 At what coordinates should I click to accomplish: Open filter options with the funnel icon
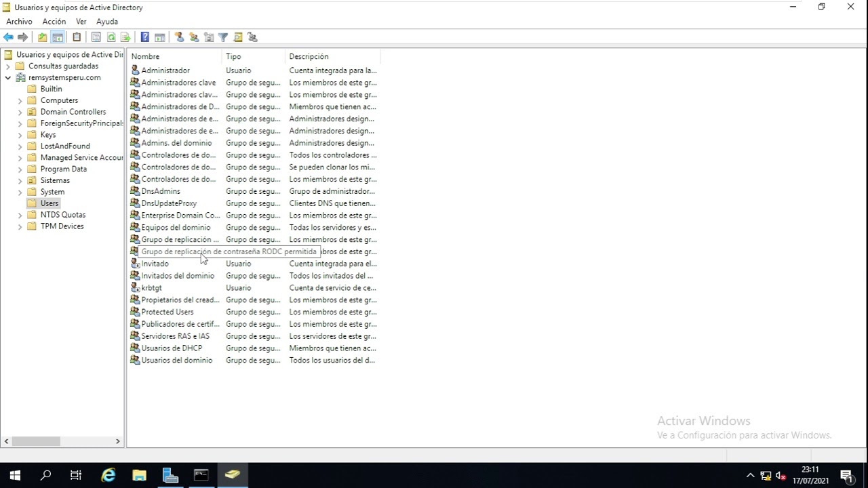click(x=223, y=37)
